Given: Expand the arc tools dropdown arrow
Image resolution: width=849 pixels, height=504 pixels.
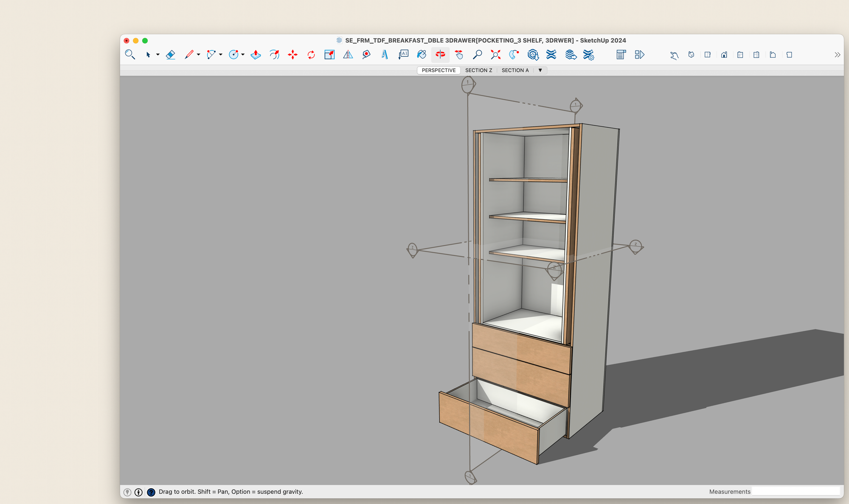Looking at the screenshot, I should click(x=221, y=55).
